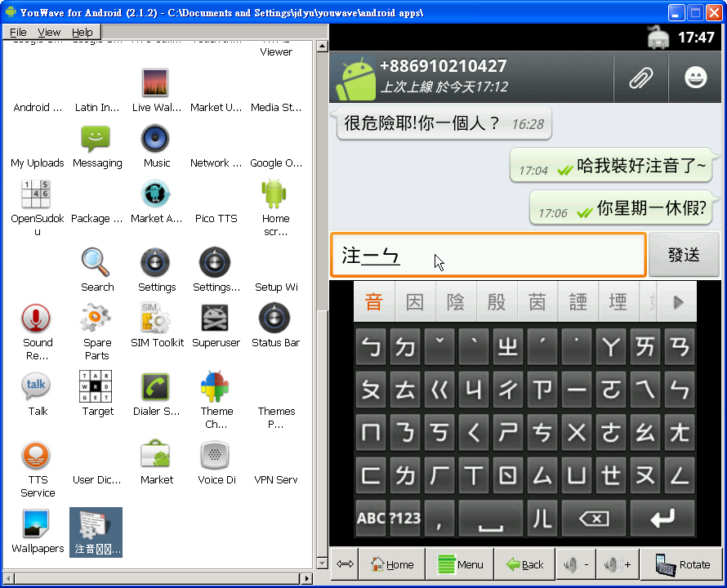This screenshot has width=727, height=588.
Task: Tap the smiley emoji icon in chat
Action: click(695, 78)
